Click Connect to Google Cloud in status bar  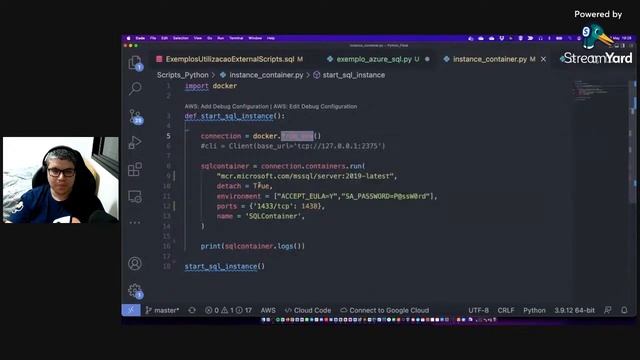pos(384,310)
